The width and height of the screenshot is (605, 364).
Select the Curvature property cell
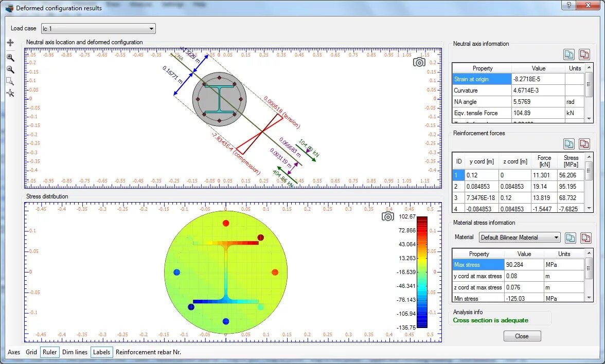(x=482, y=90)
